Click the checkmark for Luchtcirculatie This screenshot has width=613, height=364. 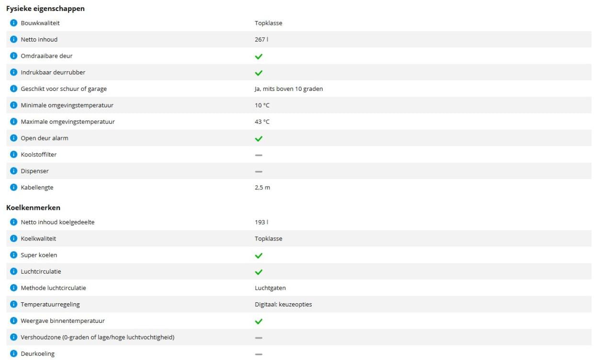click(x=259, y=271)
